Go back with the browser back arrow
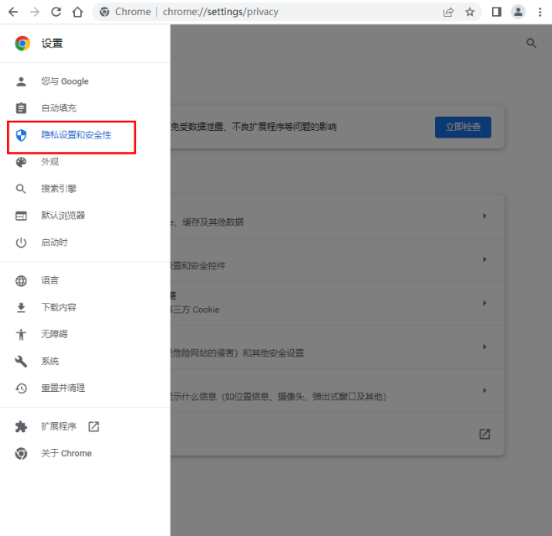 (x=13, y=12)
